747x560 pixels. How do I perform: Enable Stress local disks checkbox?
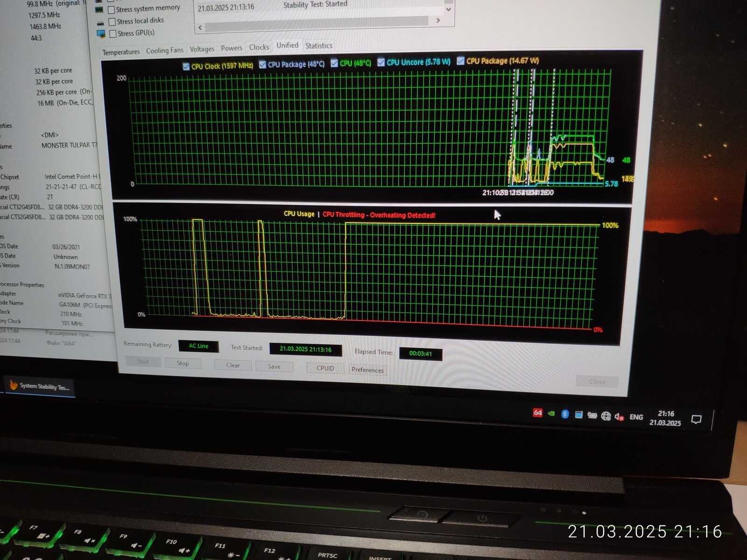click(x=112, y=22)
